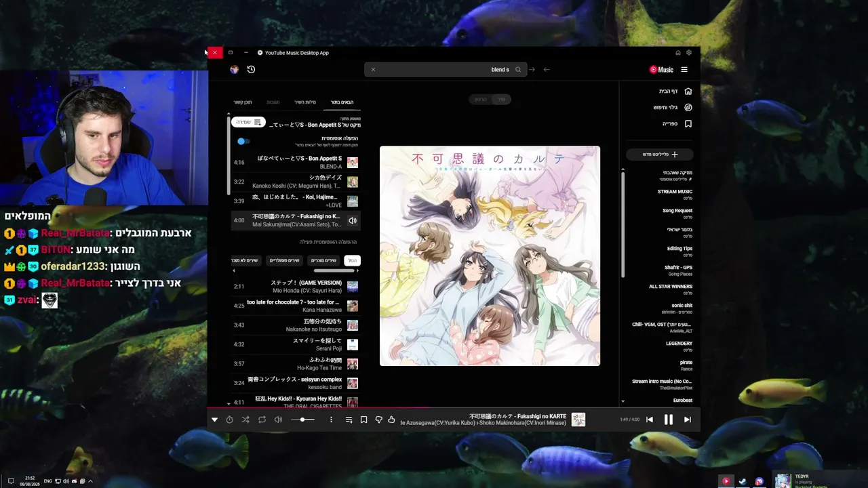Skip to the next track
Image resolution: width=868 pixels, height=488 pixels.
click(x=687, y=420)
